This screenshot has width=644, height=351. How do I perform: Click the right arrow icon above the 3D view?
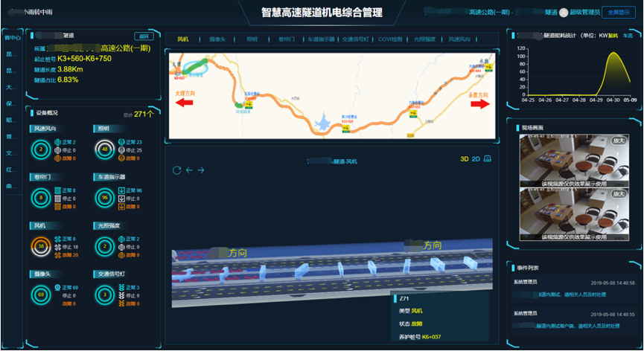(x=201, y=170)
